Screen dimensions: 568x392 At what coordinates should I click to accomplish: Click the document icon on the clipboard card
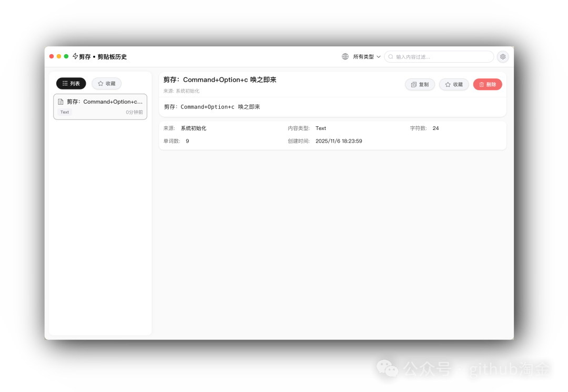[60, 102]
